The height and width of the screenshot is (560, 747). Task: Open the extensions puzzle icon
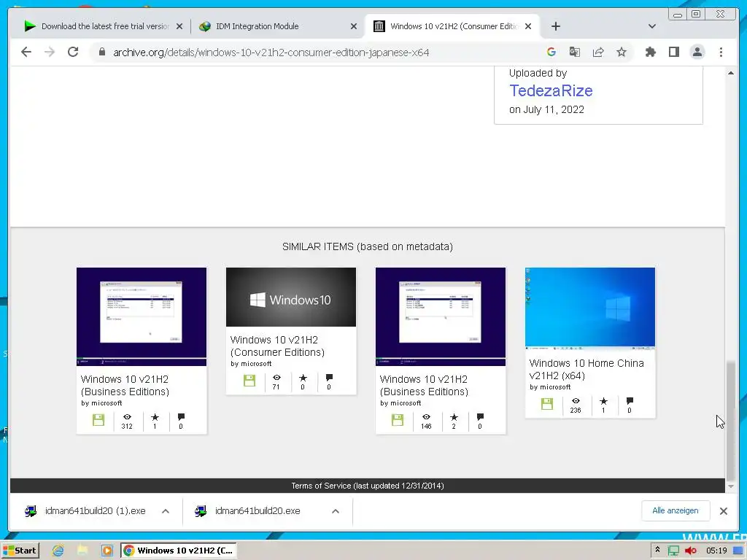coord(650,52)
